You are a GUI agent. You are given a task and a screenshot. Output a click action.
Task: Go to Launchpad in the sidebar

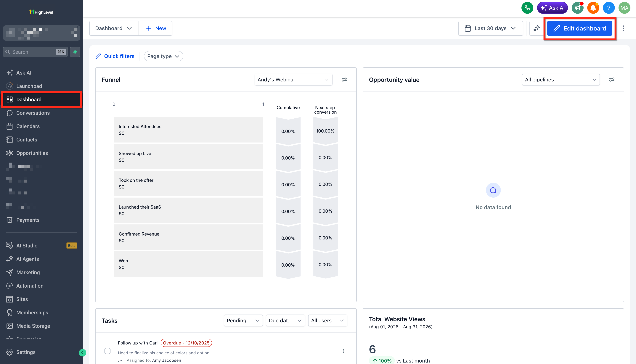(x=41, y=86)
